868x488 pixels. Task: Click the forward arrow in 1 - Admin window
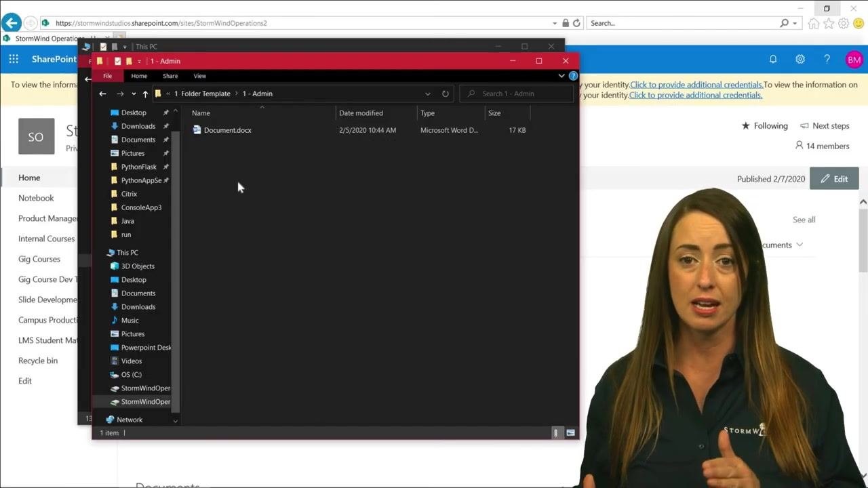pos(120,94)
